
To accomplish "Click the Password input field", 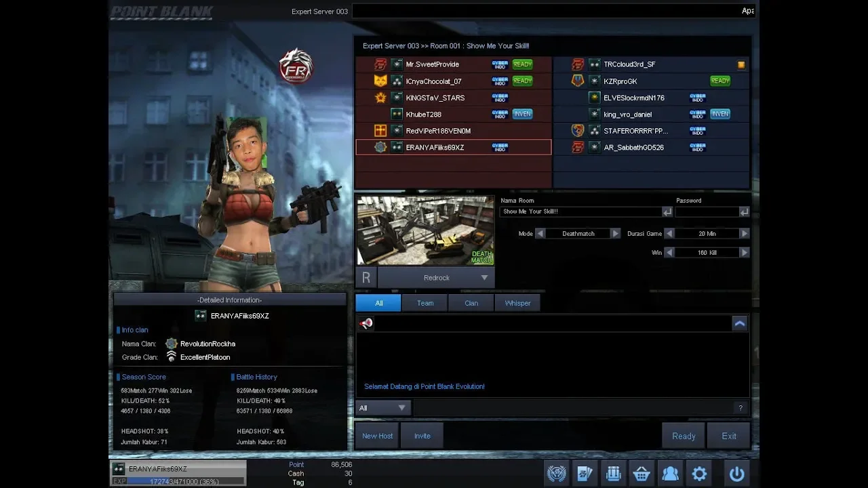I will [x=707, y=212].
